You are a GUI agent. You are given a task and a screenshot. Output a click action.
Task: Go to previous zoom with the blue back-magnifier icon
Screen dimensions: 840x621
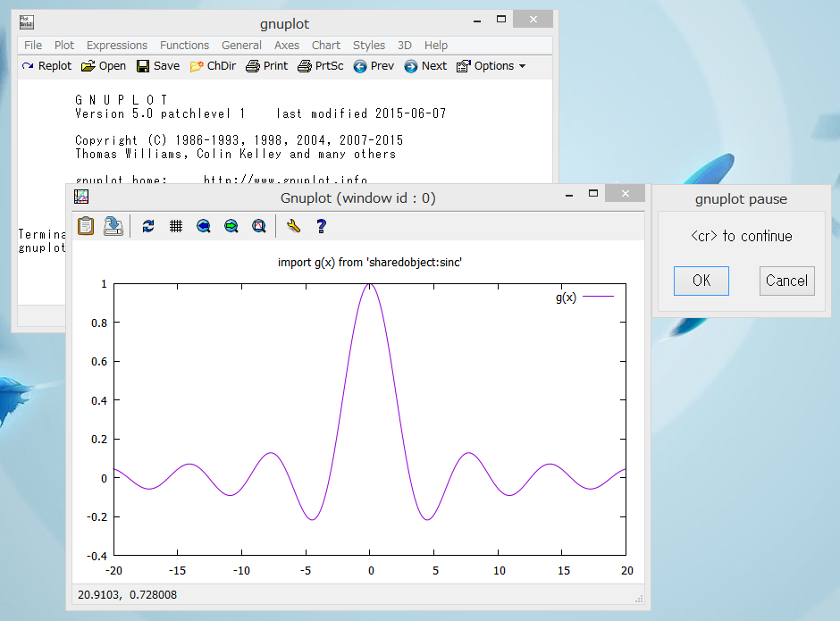pos(203,225)
